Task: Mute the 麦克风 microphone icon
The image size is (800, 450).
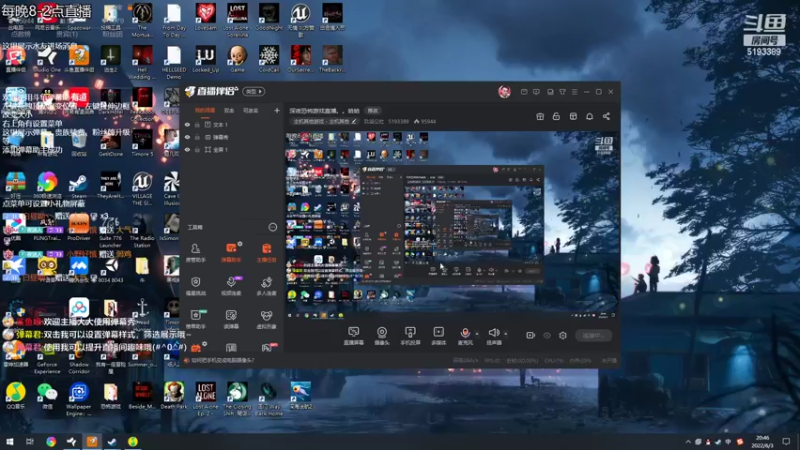Action: 465,333
